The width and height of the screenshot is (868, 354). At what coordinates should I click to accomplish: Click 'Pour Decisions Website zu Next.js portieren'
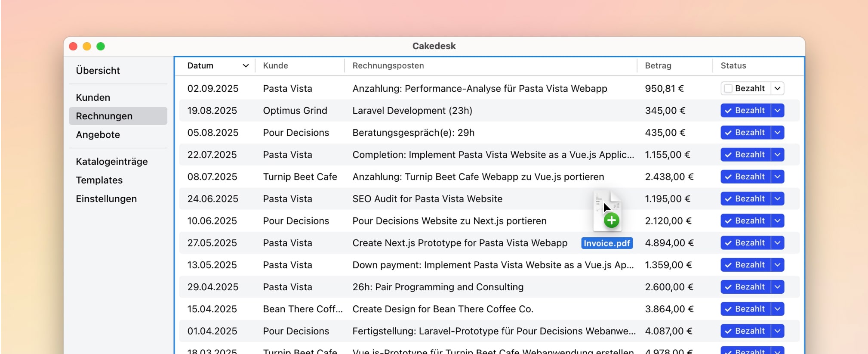pos(449,221)
